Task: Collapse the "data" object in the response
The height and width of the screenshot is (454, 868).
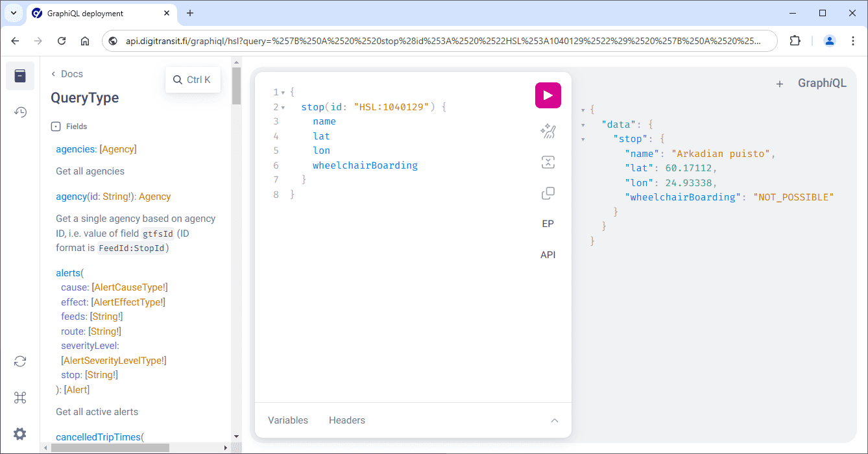Action: tap(583, 125)
